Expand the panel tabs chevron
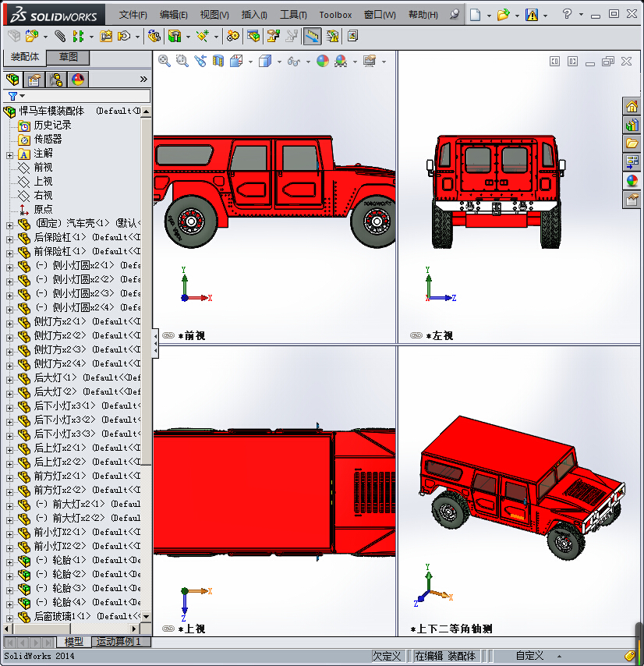Image resolution: width=644 pixels, height=666 pixels. coord(143,79)
